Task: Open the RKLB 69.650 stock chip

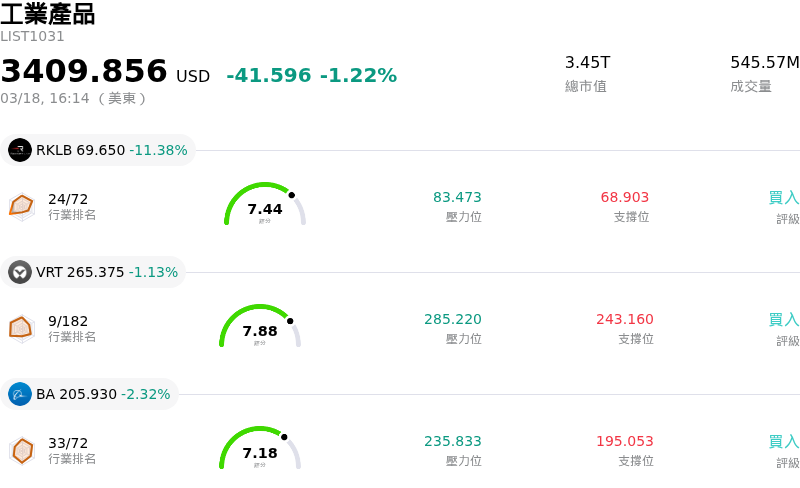Action: pos(98,150)
